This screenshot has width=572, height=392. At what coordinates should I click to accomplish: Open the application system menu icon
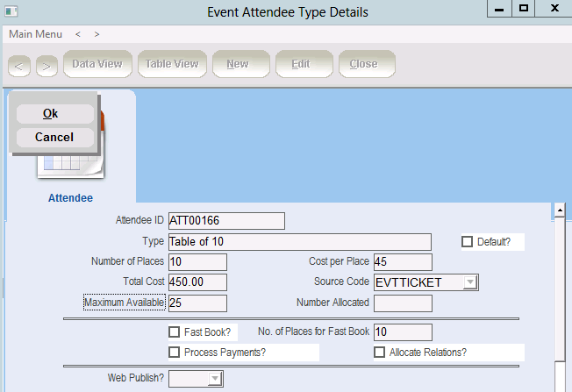coord(12,10)
